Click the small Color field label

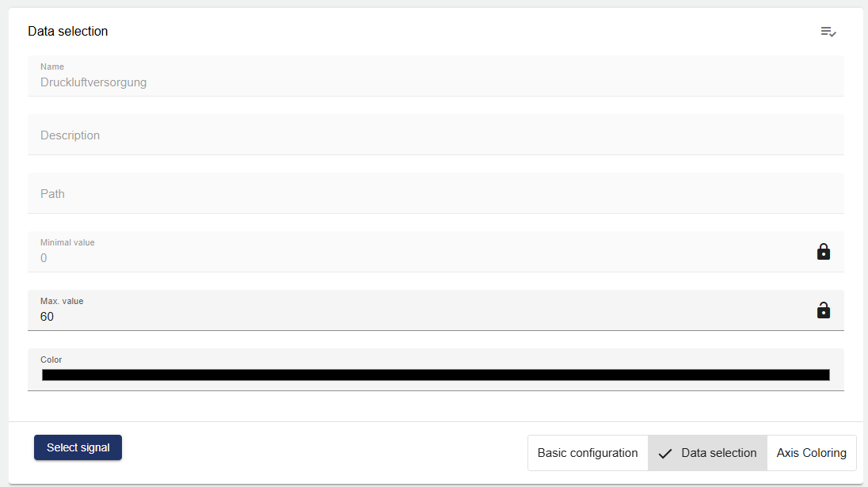point(51,360)
